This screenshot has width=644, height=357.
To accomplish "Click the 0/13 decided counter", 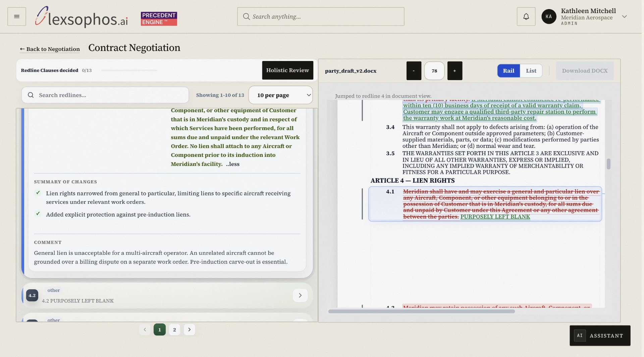I will (87, 70).
